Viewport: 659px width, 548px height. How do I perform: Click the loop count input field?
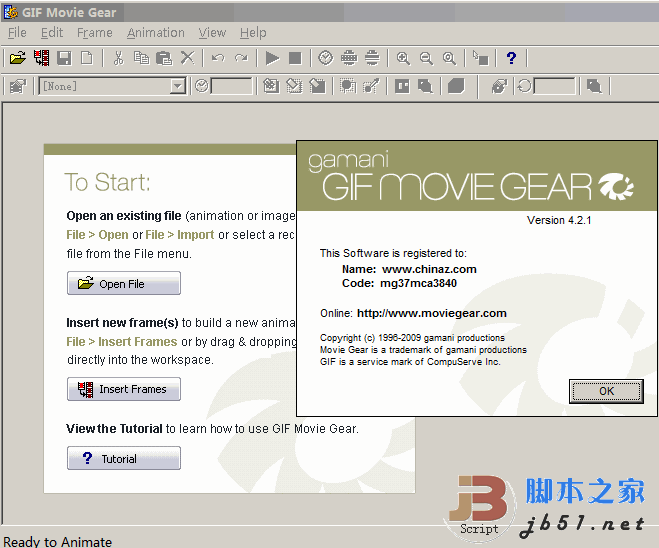[x=555, y=87]
